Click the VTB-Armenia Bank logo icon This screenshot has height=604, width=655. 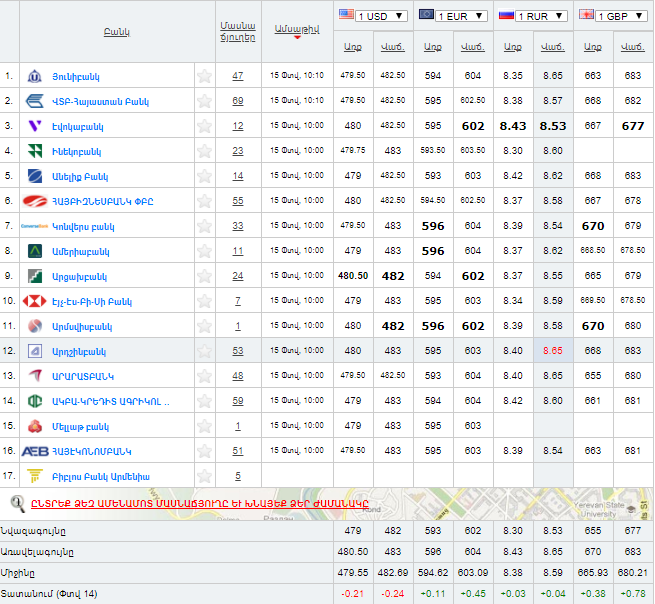[34, 101]
